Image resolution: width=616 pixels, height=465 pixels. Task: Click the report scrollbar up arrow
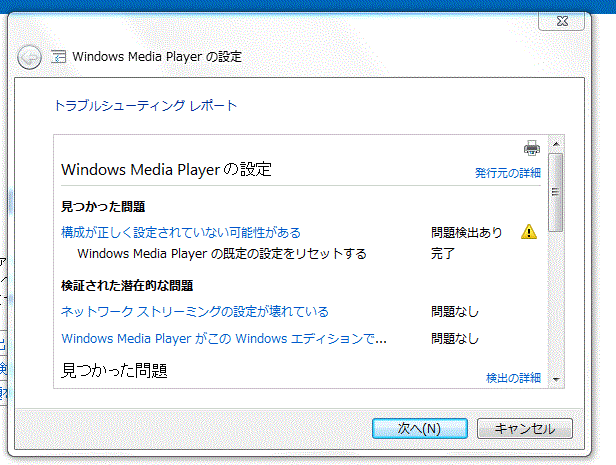(556, 144)
